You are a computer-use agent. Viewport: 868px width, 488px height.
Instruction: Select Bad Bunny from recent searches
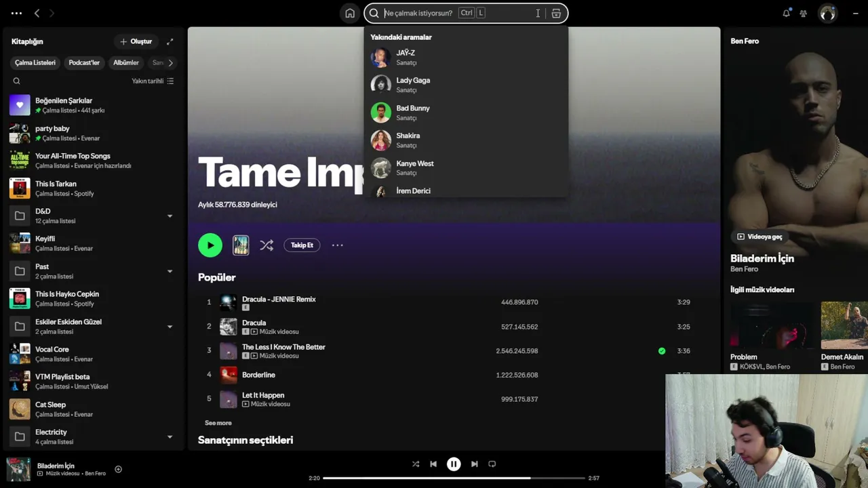tap(466, 113)
